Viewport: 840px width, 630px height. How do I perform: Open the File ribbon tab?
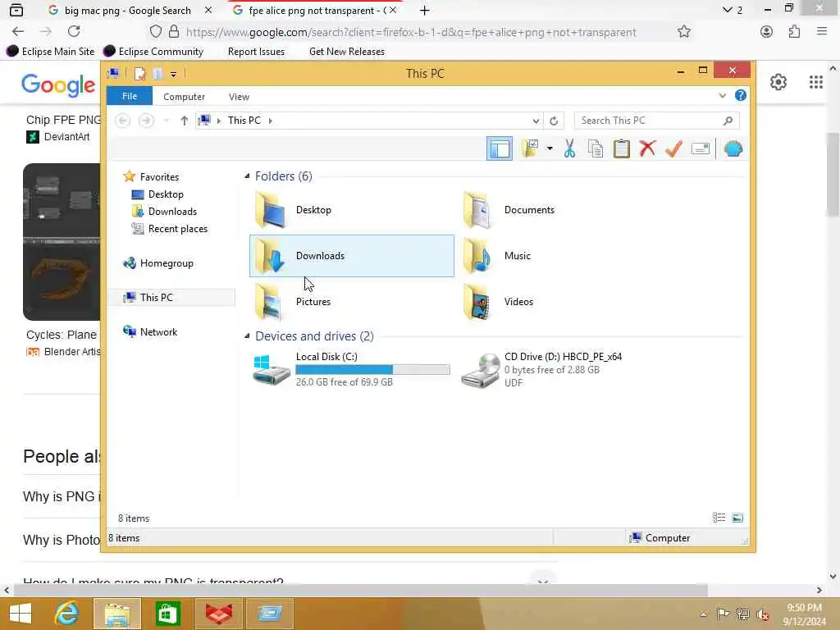[x=130, y=96]
